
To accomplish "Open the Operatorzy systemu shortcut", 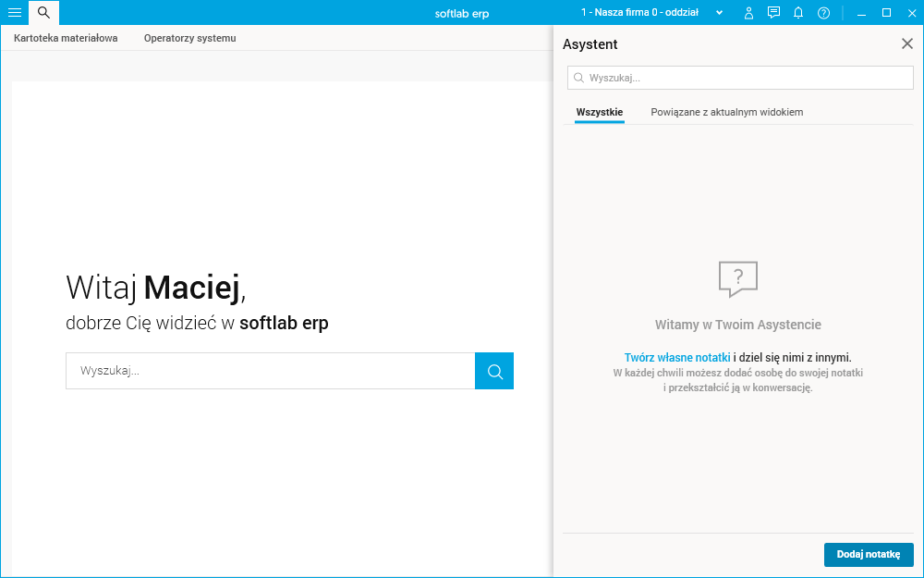I will (x=189, y=38).
